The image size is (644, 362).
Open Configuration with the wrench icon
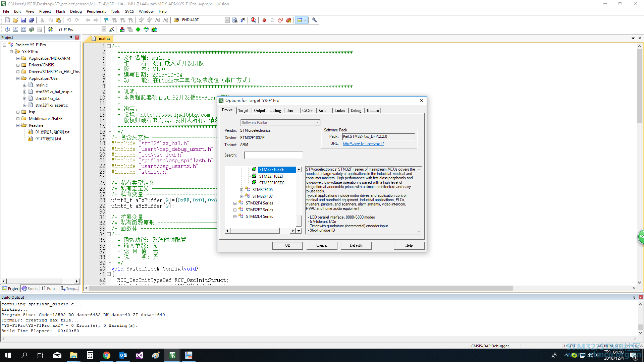[x=314, y=20]
